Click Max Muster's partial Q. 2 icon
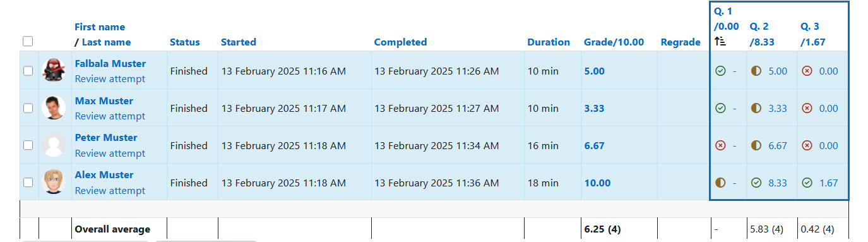Viewport: 868px width, 242px height. click(x=756, y=109)
